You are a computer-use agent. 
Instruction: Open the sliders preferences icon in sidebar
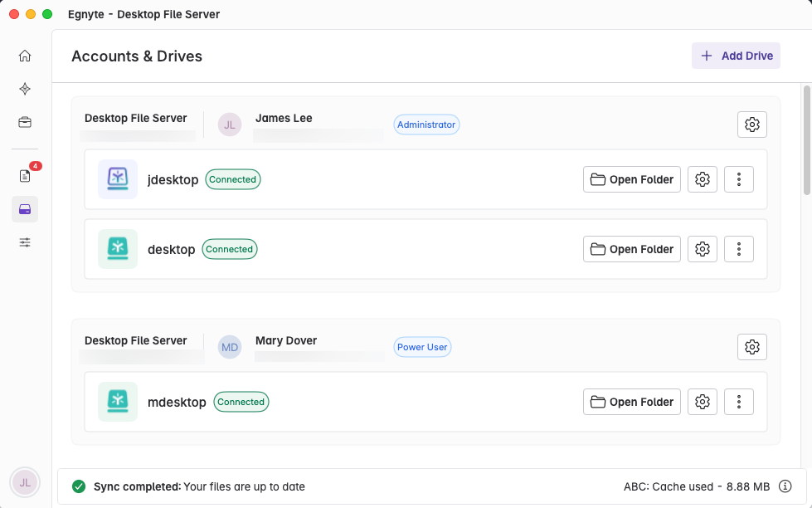[x=25, y=242]
